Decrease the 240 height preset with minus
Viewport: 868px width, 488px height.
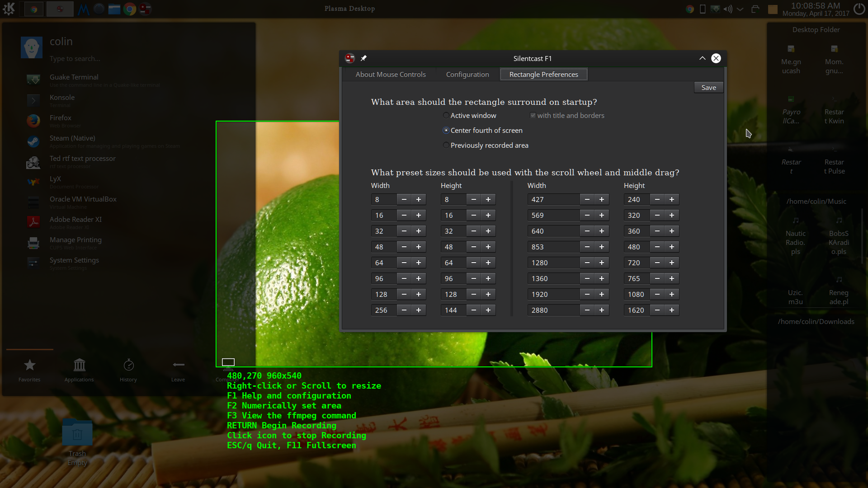[657, 200]
